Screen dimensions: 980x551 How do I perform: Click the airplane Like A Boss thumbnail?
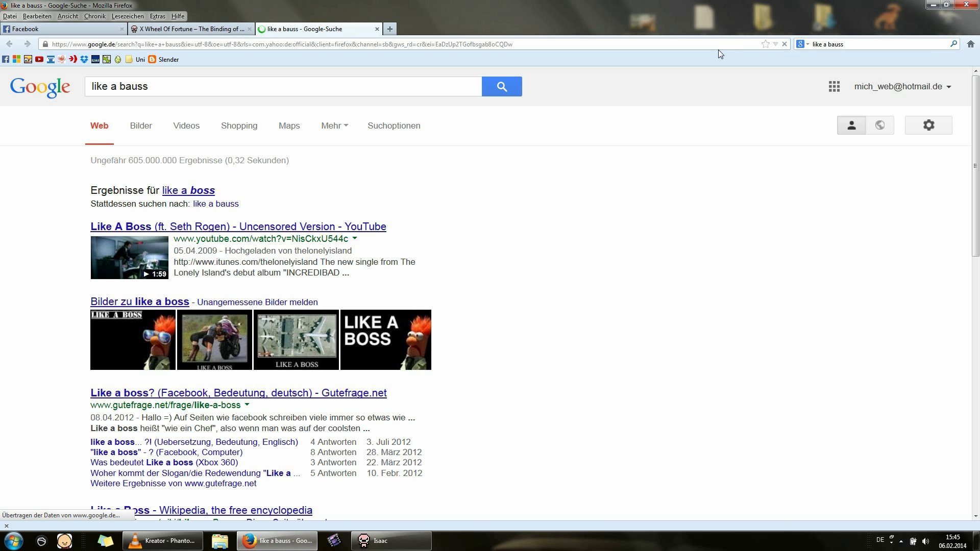coord(296,340)
